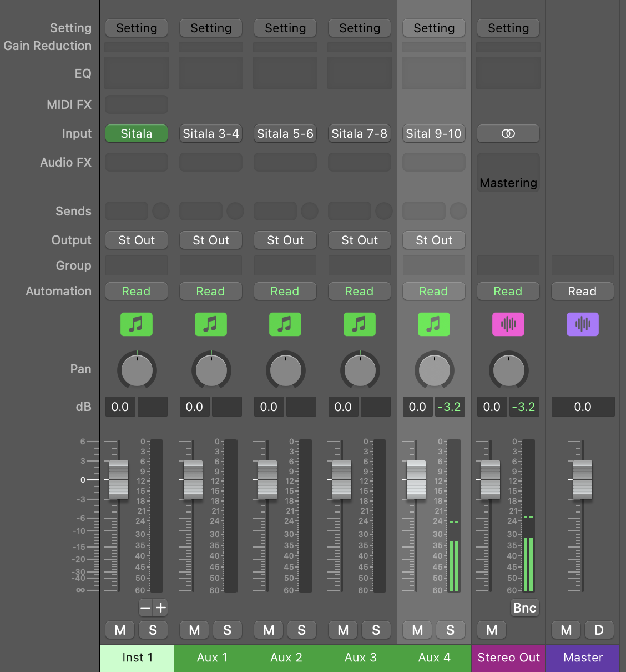Screen dimensions: 626x672
Task: Click the Aux 2 send knob circle
Action: tap(310, 211)
